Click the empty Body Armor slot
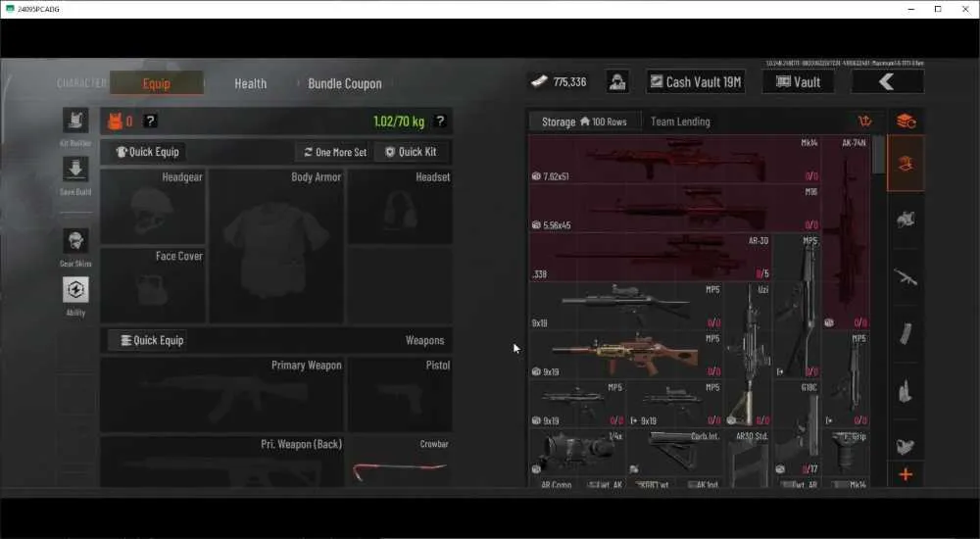Image resolution: width=980 pixels, height=539 pixels. coord(275,246)
